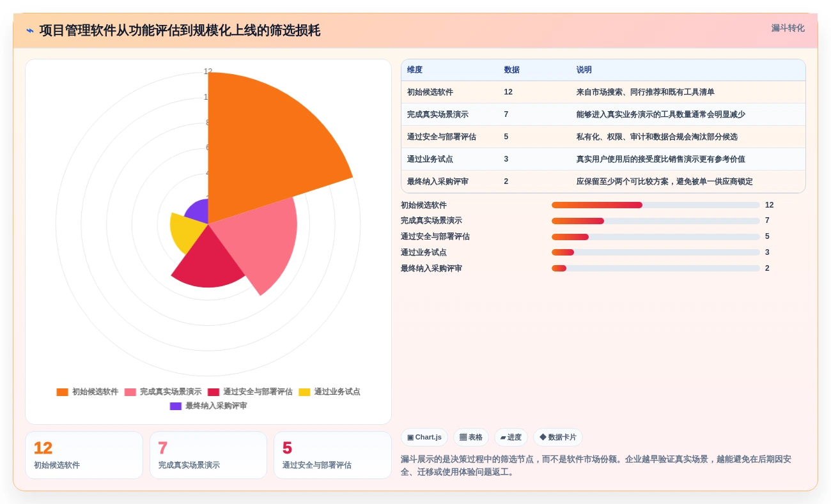The image size is (831, 504).
Task: Toggle 初始候选软件 legend color box
Action: point(62,392)
